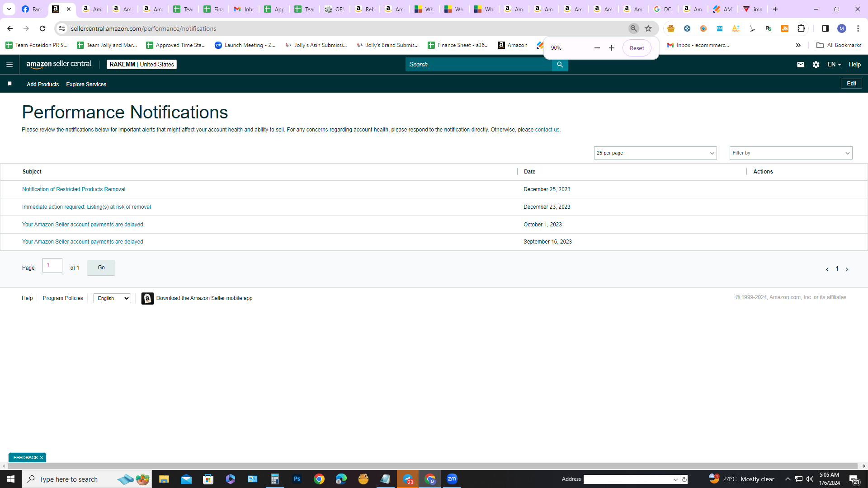
Task: Click the bookmark flag icon
Action: [x=9, y=84]
